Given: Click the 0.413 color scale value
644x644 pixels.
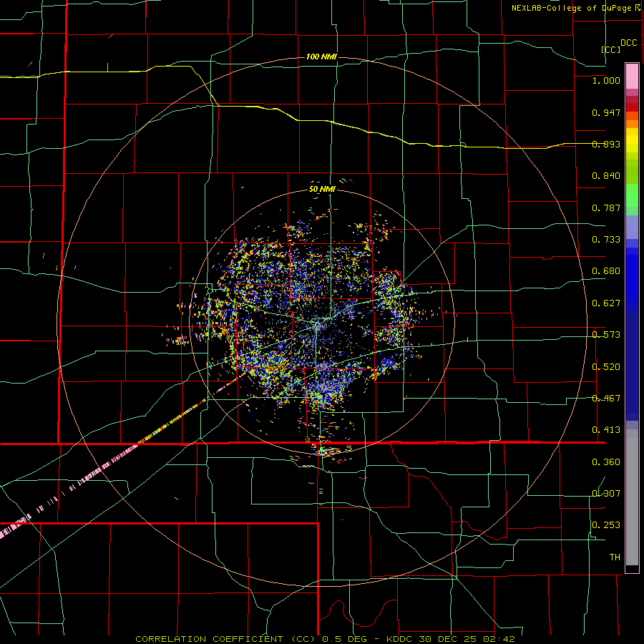Looking at the screenshot, I should pos(606,430).
